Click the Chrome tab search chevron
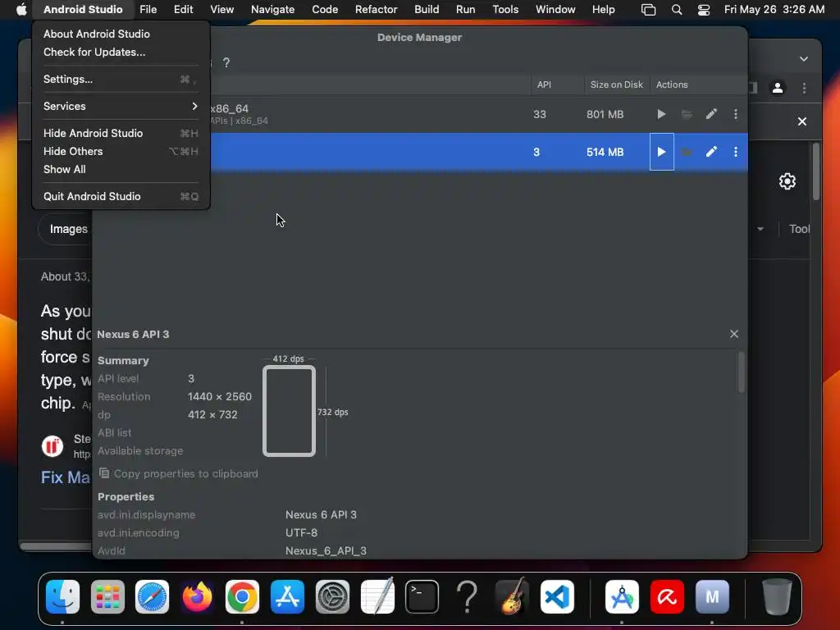This screenshot has width=840, height=630. (804, 59)
